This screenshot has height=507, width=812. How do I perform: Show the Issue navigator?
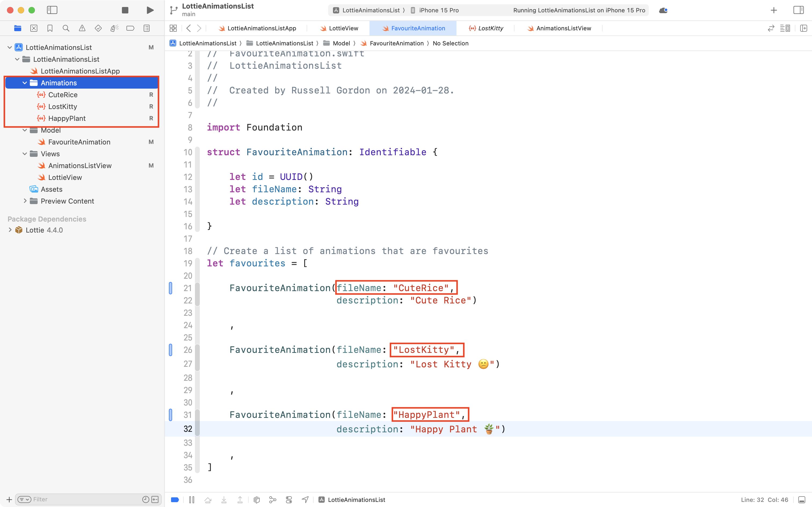(x=82, y=28)
